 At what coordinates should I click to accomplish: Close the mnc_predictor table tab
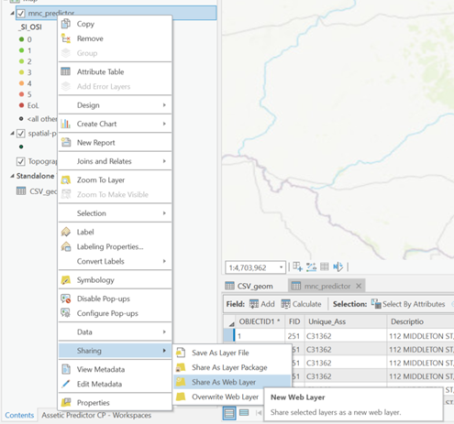[359, 286]
